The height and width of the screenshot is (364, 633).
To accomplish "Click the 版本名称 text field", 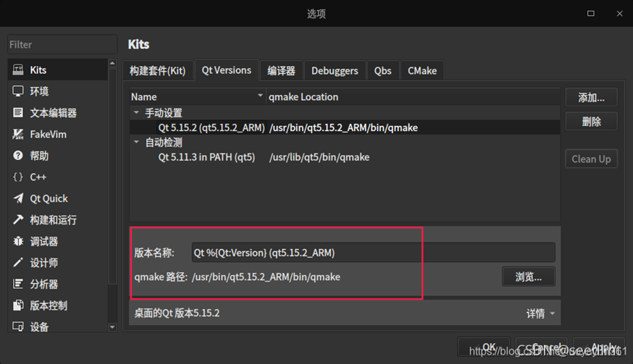I will click(x=374, y=253).
